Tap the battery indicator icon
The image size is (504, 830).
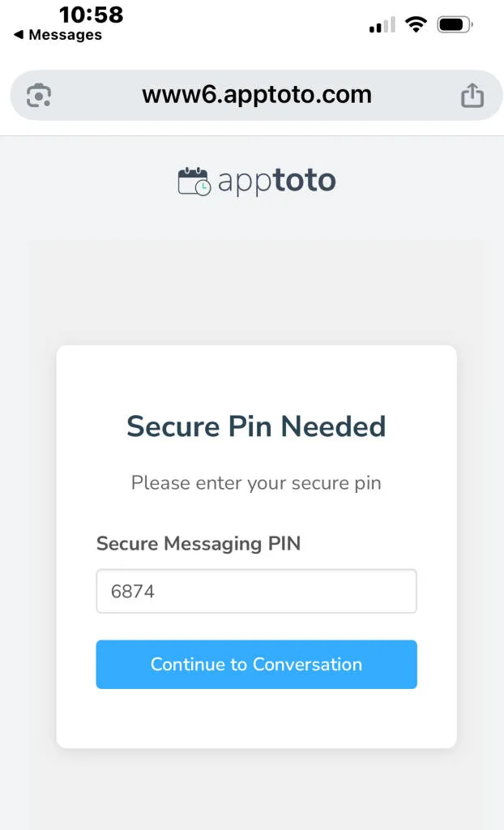(x=454, y=24)
